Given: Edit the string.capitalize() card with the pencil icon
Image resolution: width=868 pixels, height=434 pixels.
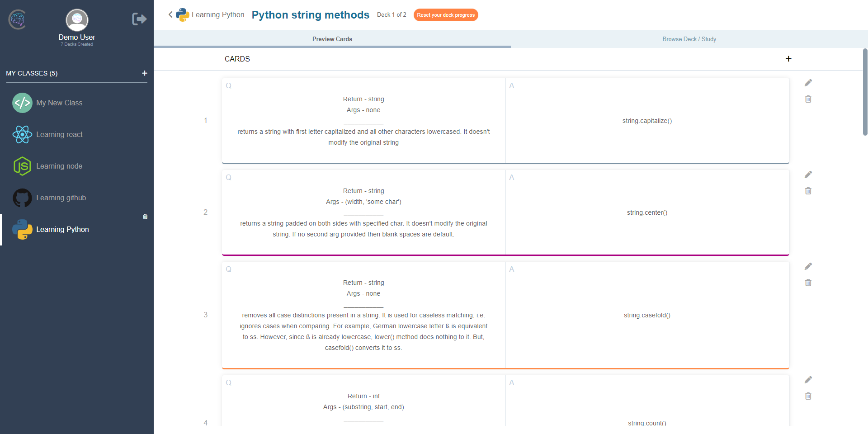Looking at the screenshot, I should click(x=809, y=83).
